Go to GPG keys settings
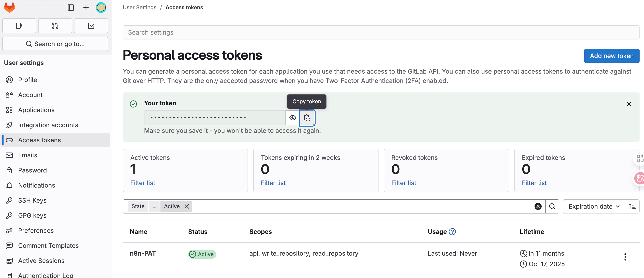The image size is (644, 278). [x=32, y=215]
